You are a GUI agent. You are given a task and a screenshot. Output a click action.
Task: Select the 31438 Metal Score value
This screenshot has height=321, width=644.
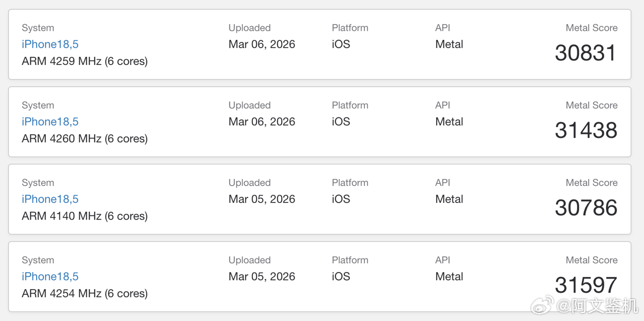click(586, 131)
